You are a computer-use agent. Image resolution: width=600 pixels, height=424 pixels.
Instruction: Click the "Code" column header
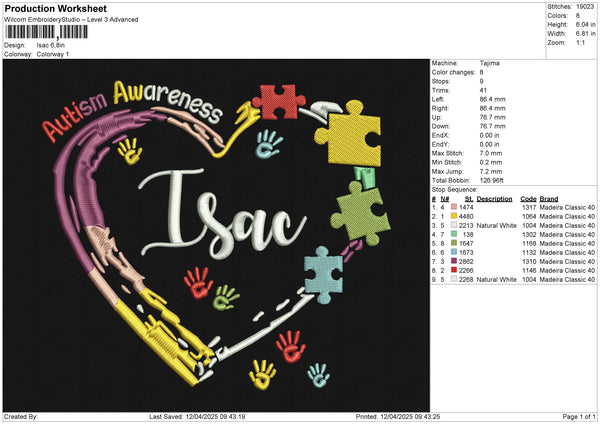(528, 199)
